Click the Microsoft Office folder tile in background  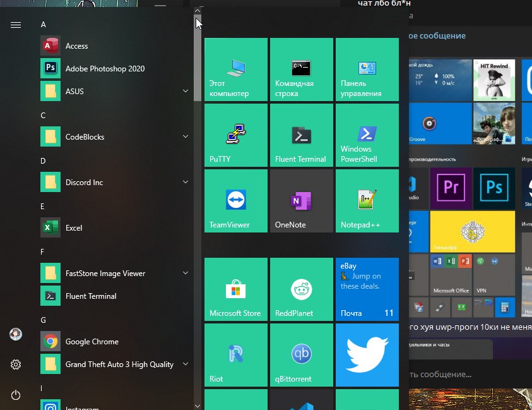(451, 275)
